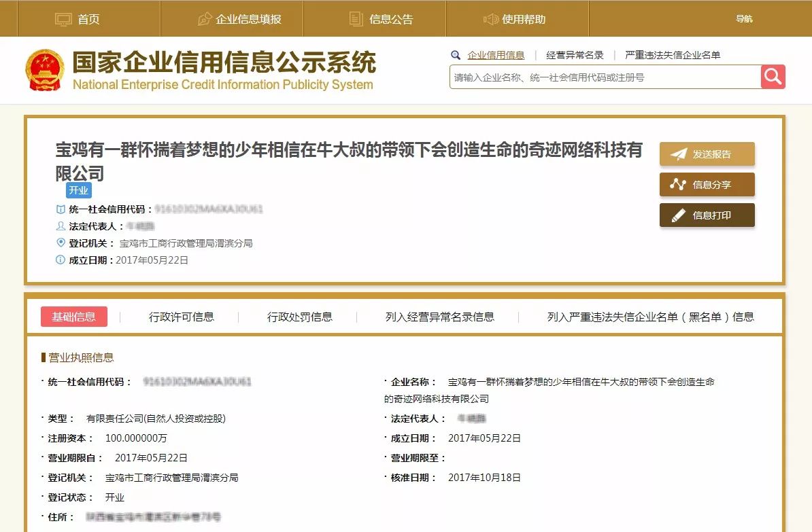
Task: Click the paper plane icon on 发送报告
Action: point(679,154)
